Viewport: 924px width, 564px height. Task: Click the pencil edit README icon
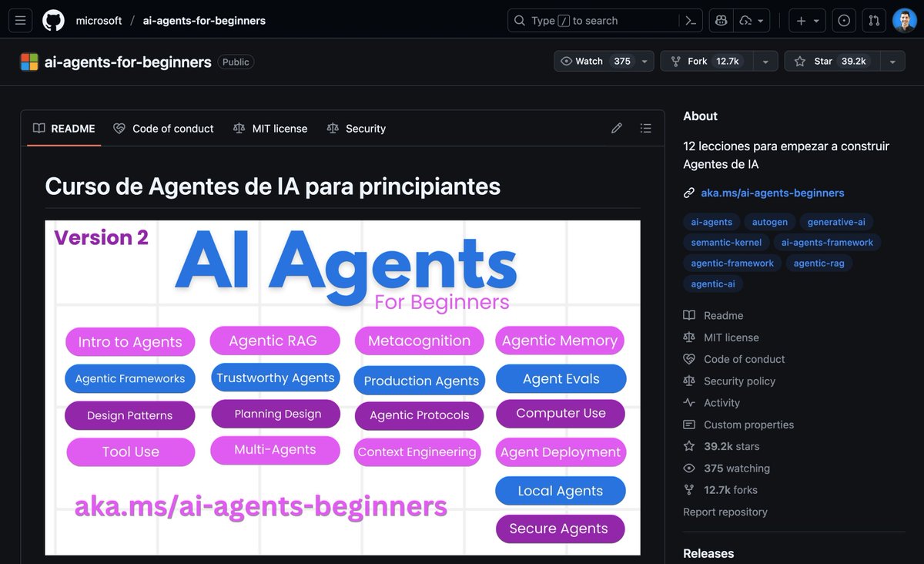pos(617,129)
